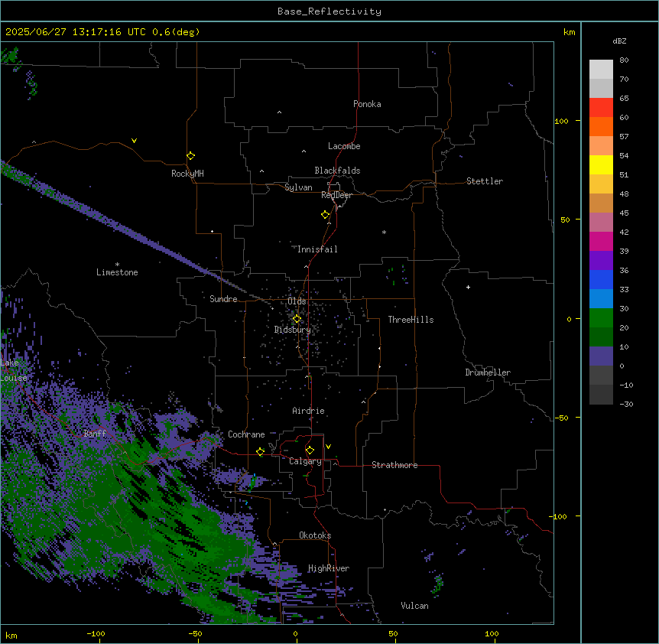Click the 57 value on dBZ scale
Image resolution: width=659 pixels, height=644 pixels.
pyautogui.click(x=624, y=137)
